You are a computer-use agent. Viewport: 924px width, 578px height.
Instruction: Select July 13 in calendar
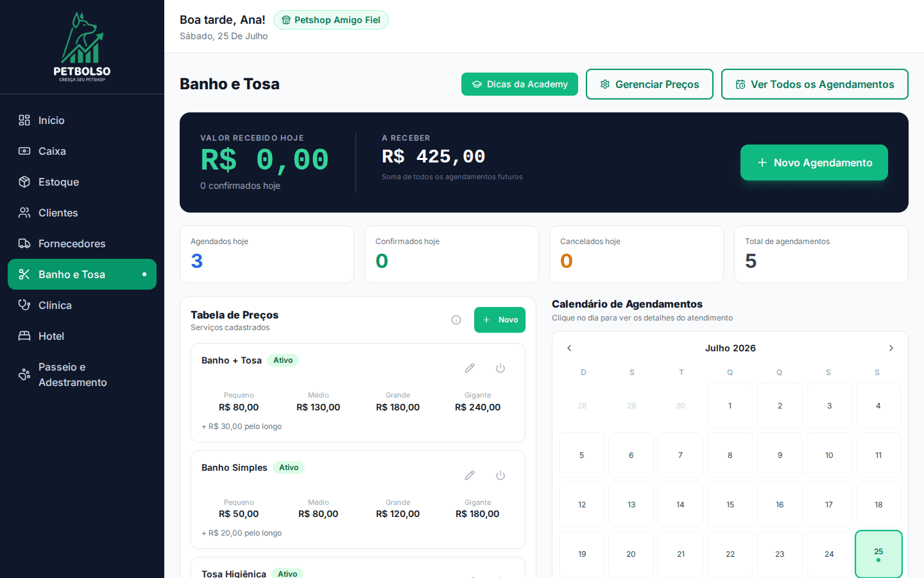tap(631, 505)
